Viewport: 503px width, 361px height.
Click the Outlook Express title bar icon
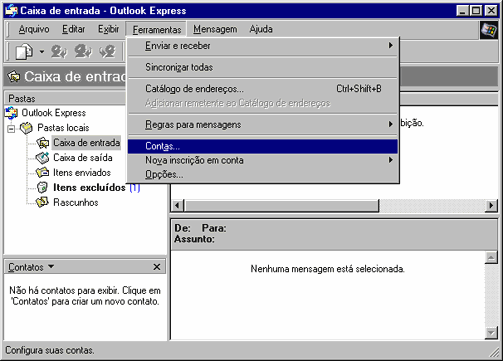pyautogui.click(x=11, y=11)
